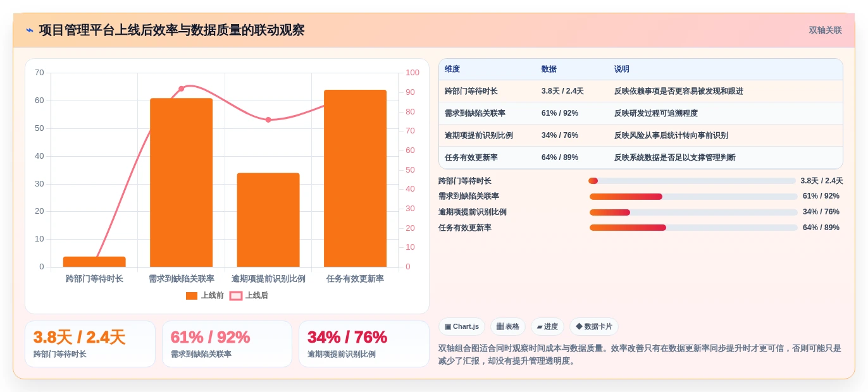Open the 3.8天 / 2.4天 data card

[90, 344]
